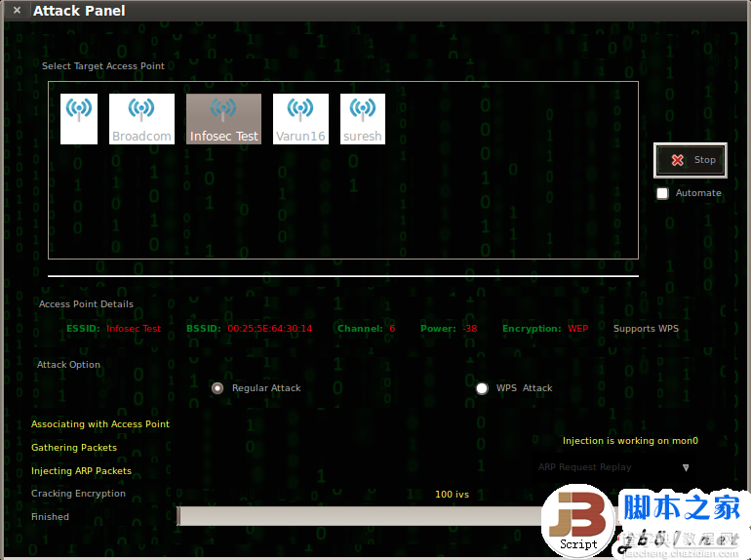Screen dimensions: 751x560
Task: Click the red BSSID address value
Action: coord(269,329)
